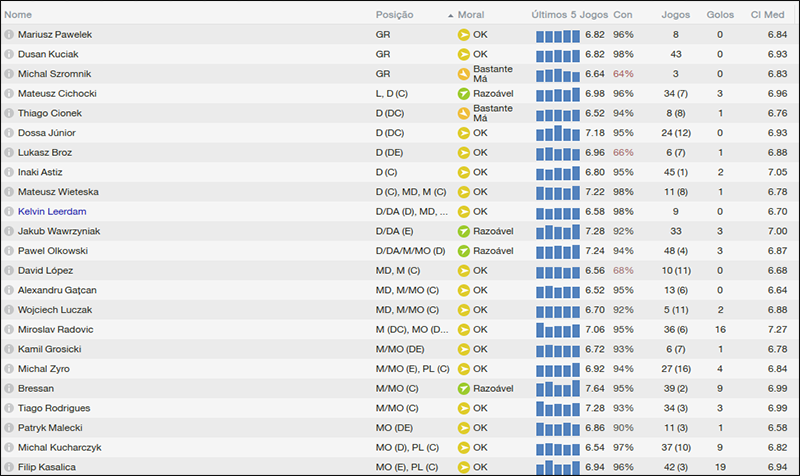This screenshot has width=800, height=476.
Task: Click the morale icon for Michal Szromnik
Action: click(x=463, y=74)
